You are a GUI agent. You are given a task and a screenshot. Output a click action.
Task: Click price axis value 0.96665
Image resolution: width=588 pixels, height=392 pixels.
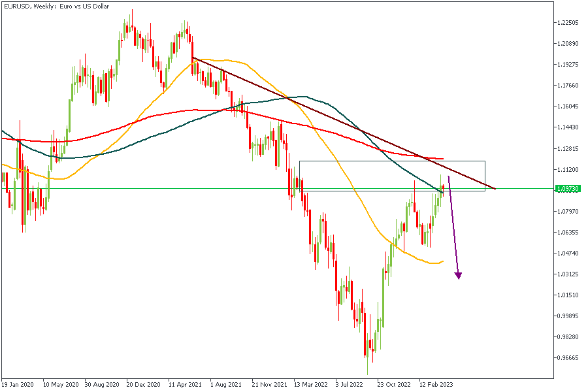tap(567, 358)
